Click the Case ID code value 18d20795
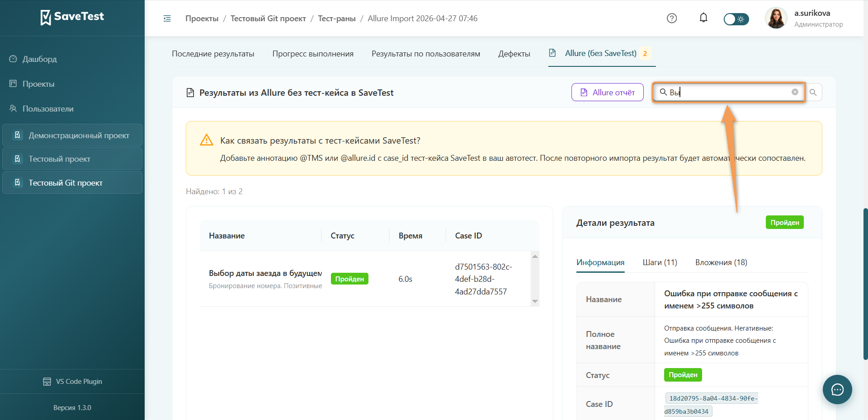Image resolution: width=868 pixels, height=420 pixels. 711,405
